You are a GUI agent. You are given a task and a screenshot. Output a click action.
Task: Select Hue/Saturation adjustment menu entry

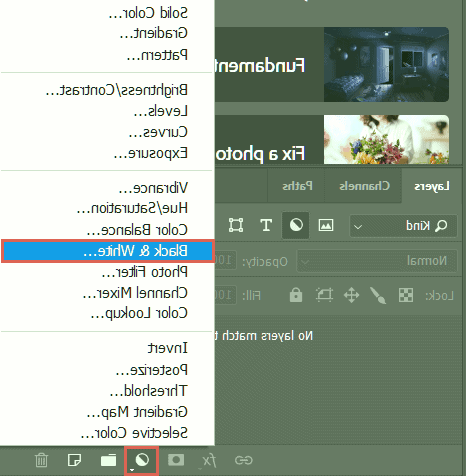(132, 208)
